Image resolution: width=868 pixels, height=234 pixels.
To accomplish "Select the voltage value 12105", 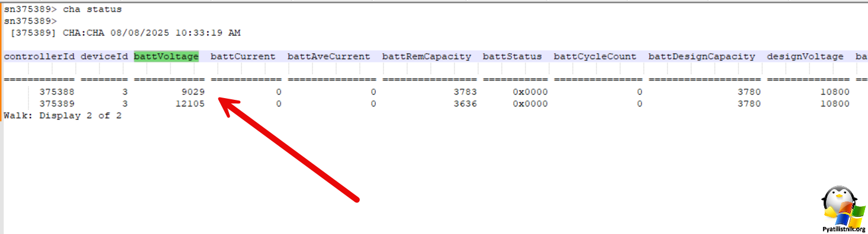I will tap(190, 103).
